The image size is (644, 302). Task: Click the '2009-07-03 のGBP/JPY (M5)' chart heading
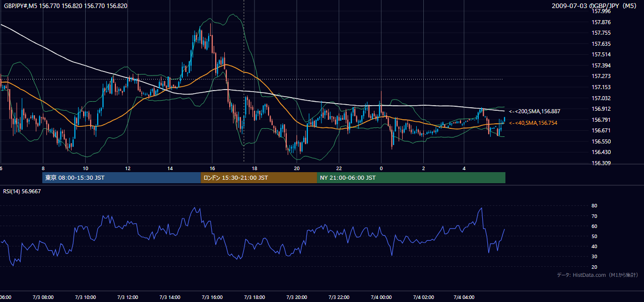tap(595, 6)
